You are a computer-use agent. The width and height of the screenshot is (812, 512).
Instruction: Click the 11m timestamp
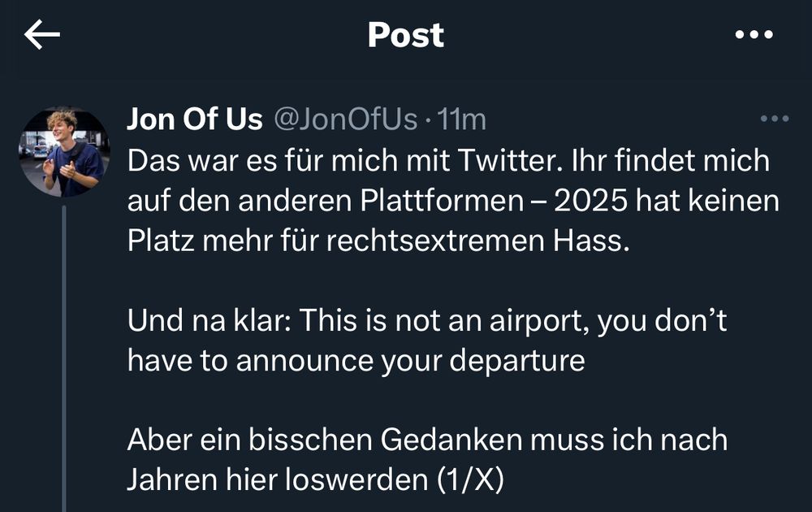click(x=461, y=120)
